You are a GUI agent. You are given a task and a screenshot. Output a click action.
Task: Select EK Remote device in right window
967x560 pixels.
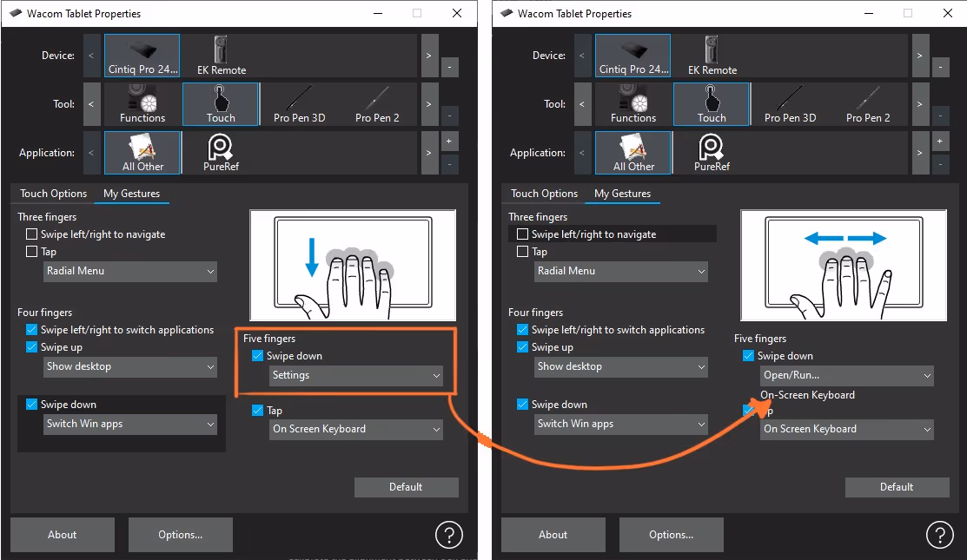point(712,56)
